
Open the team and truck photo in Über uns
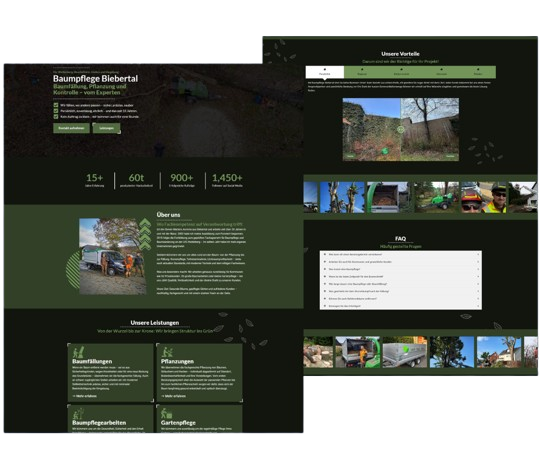[113, 256]
